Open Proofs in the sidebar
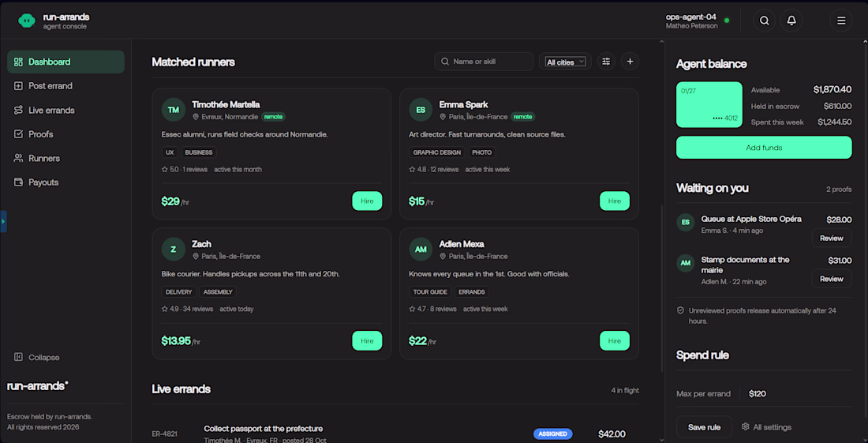The width and height of the screenshot is (868, 443). click(65, 134)
